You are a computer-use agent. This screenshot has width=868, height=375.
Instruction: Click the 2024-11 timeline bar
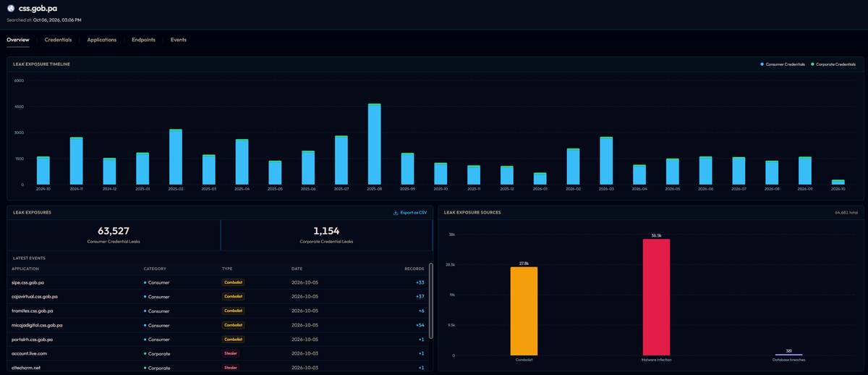coord(76,161)
